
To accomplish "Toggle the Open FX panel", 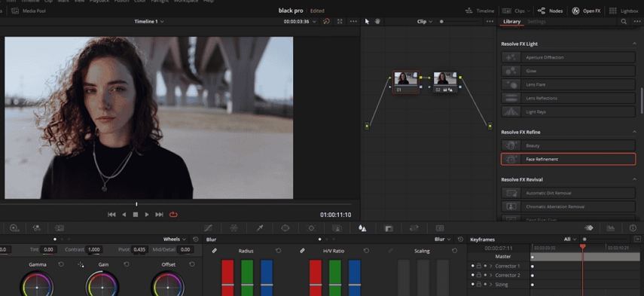I will coord(586,11).
